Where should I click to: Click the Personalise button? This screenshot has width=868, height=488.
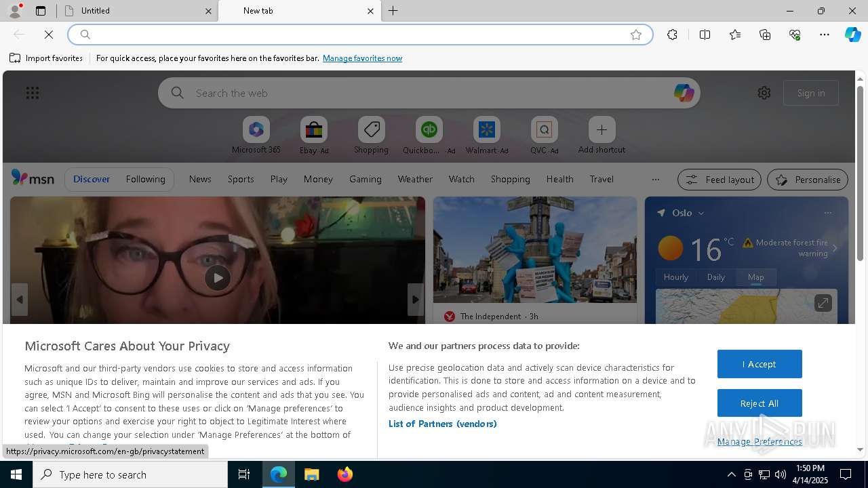(808, 180)
